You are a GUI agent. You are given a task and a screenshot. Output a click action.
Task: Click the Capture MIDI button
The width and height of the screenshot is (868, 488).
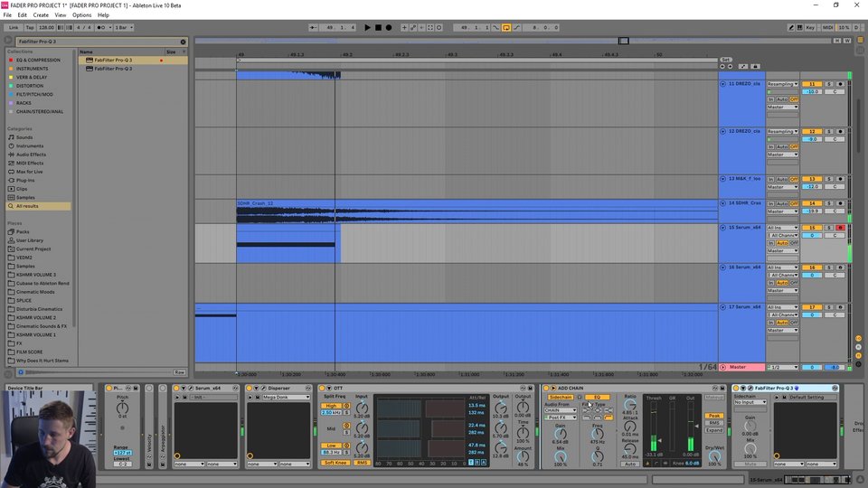(x=430, y=27)
